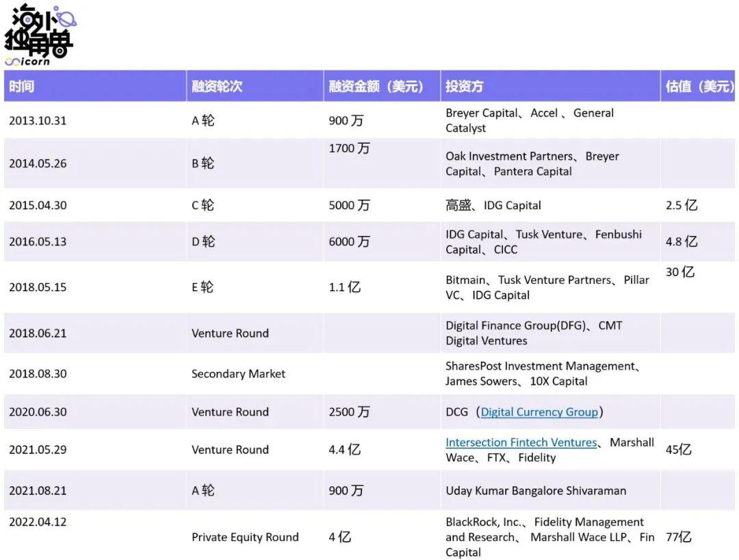This screenshot has height=560, width=739.
Task: Select the 77亿 valuation cell
Action: 679,537
